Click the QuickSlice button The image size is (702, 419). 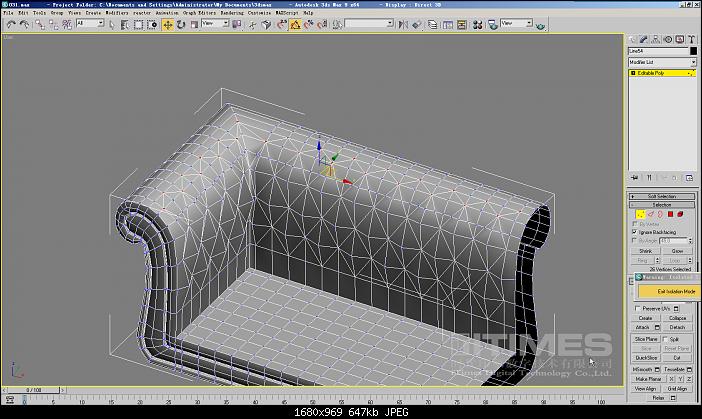646,358
